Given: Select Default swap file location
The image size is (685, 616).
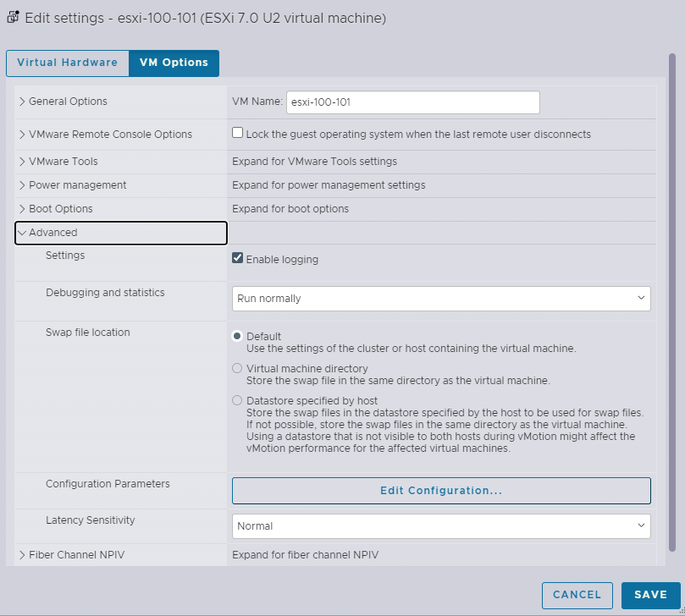Looking at the screenshot, I should click(x=237, y=336).
